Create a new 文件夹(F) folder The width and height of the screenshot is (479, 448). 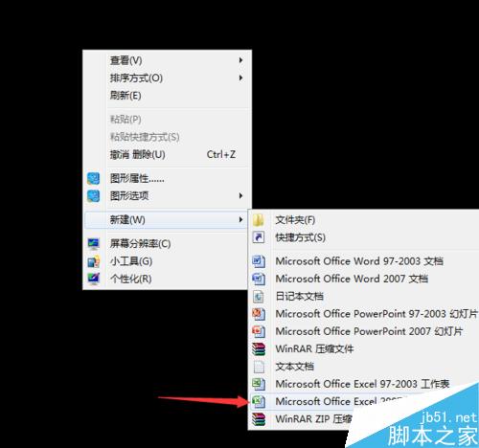[364, 220]
